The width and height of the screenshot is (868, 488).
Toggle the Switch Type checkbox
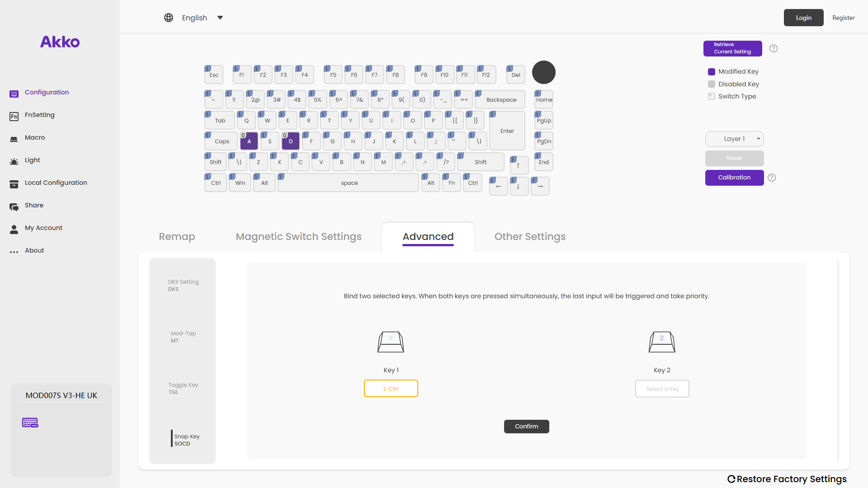[x=712, y=96]
